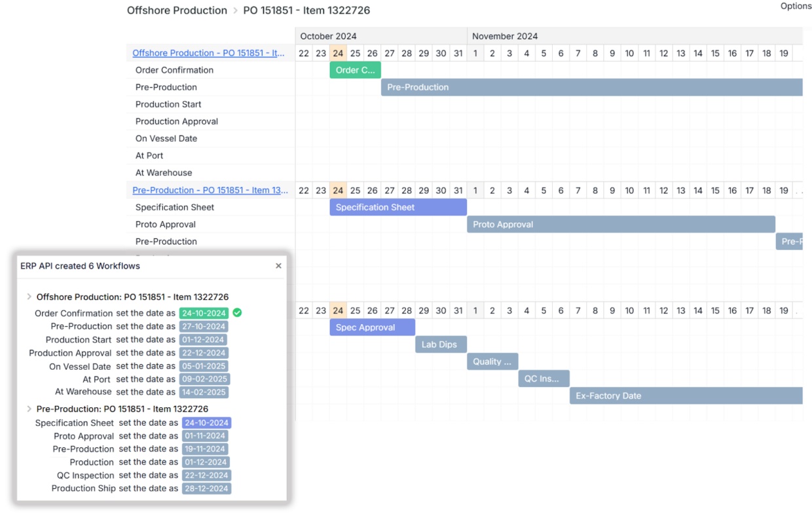This screenshot has height=527, width=812.
Task: Open the Options menu
Action: (795, 6)
